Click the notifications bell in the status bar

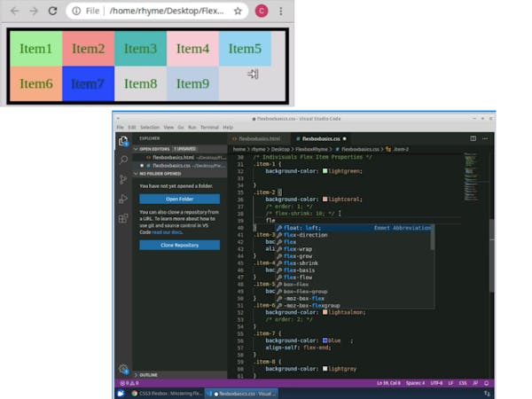[486, 383]
